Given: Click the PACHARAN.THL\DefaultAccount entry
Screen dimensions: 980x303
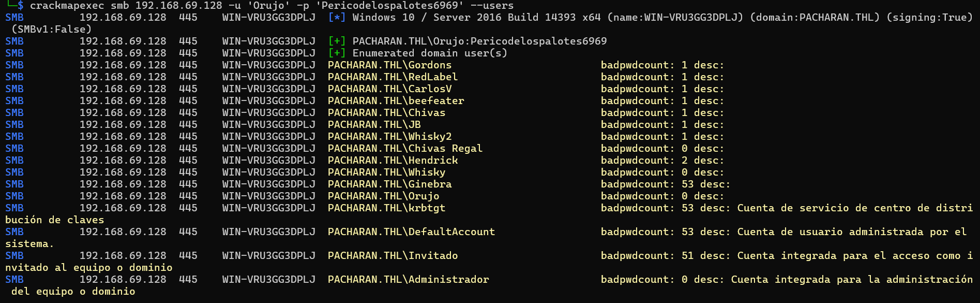Looking at the screenshot, I should tap(411, 232).
